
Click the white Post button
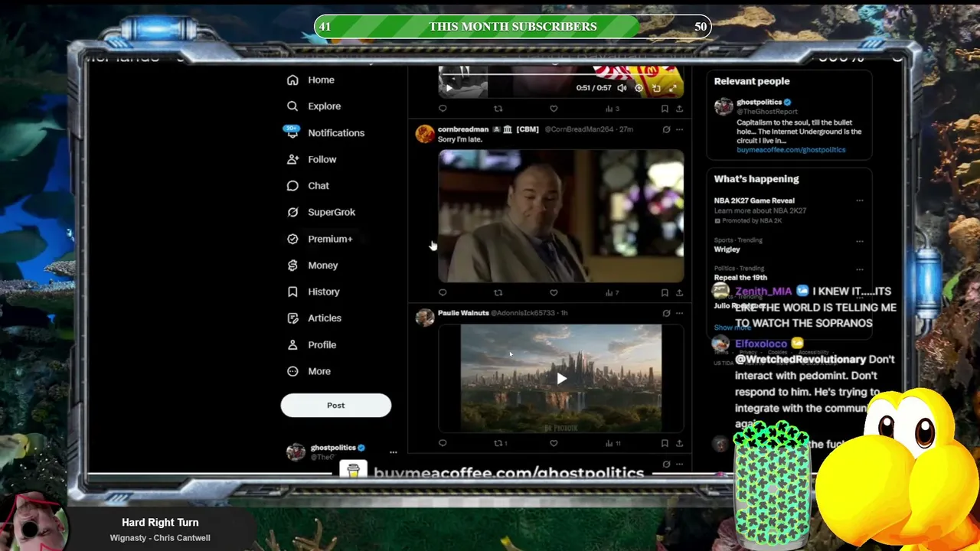coord(336,406)
